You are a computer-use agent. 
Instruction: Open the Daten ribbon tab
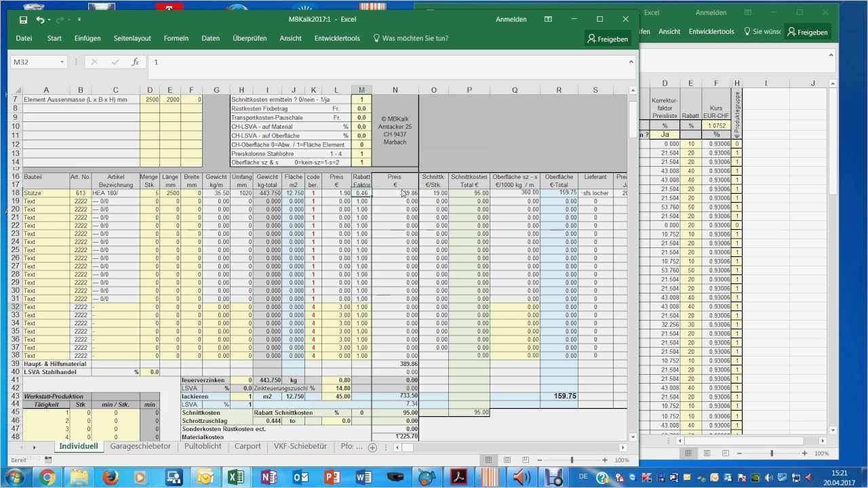click(x=211, y=39)
